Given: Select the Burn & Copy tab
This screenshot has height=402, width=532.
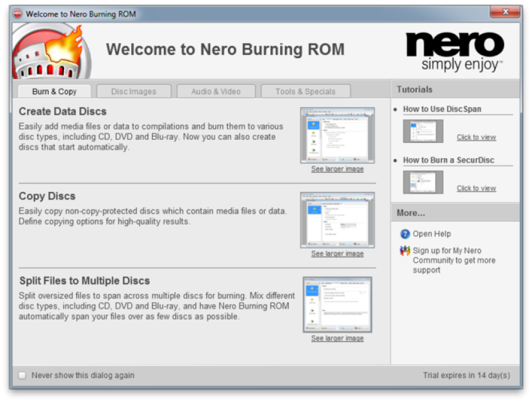Looking at the screenshot, I should pyautogui.click(x=54, y=92).
